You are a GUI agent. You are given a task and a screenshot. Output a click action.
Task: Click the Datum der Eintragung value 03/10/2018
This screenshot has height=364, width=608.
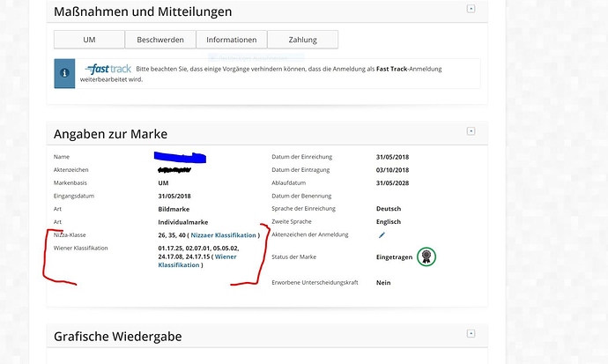coord(392,170)
